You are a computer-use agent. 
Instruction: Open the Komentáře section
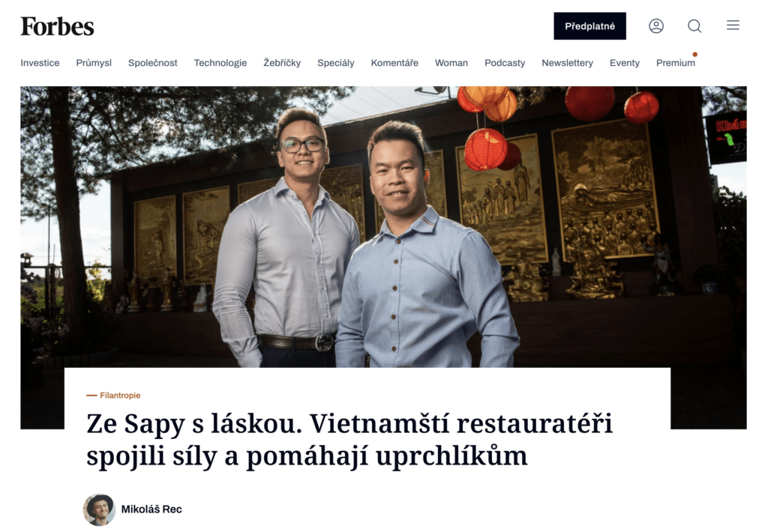[x=394, y=63]
